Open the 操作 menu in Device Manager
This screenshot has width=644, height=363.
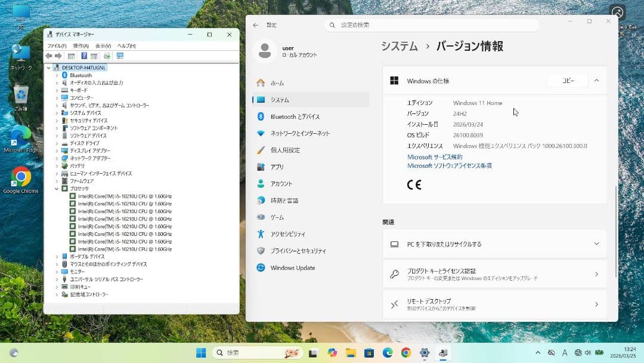(x=82, y=45)
